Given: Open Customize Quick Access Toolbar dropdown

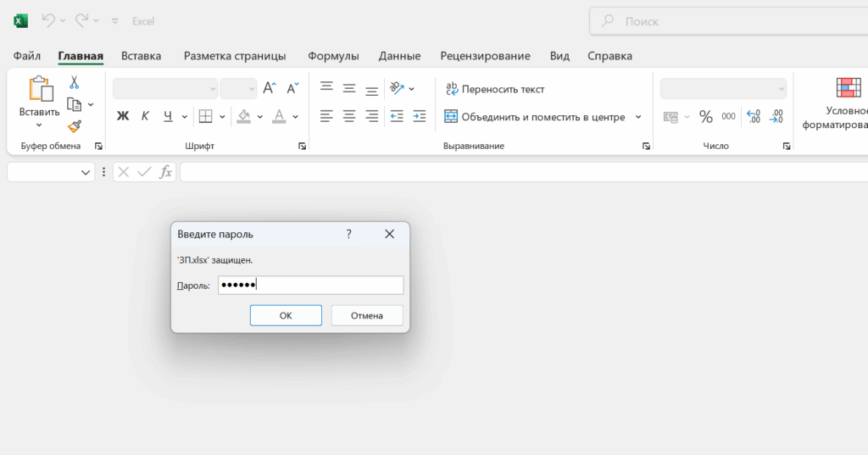Looking at the screenshot, I should pos(115,21).
